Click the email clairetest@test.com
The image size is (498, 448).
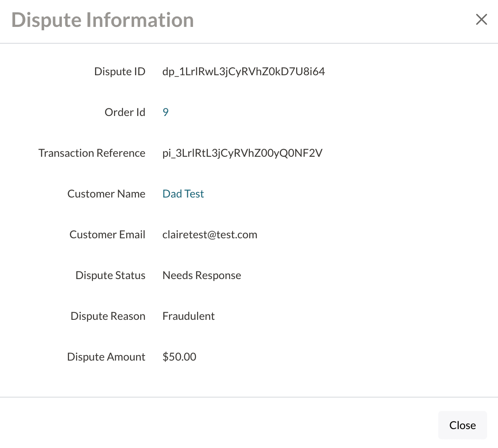click(x=209, y=235)
